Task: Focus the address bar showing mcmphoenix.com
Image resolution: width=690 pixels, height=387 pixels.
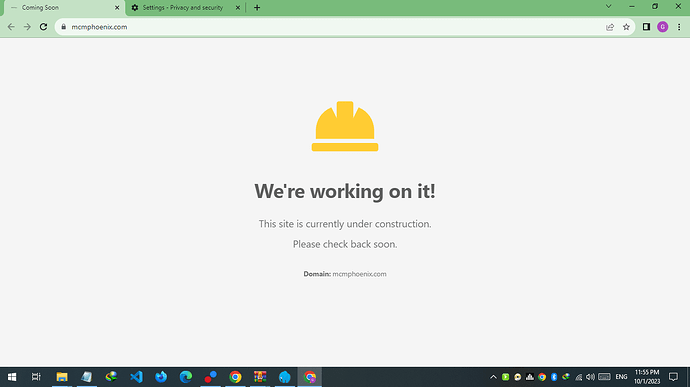Action: [335, 27]
